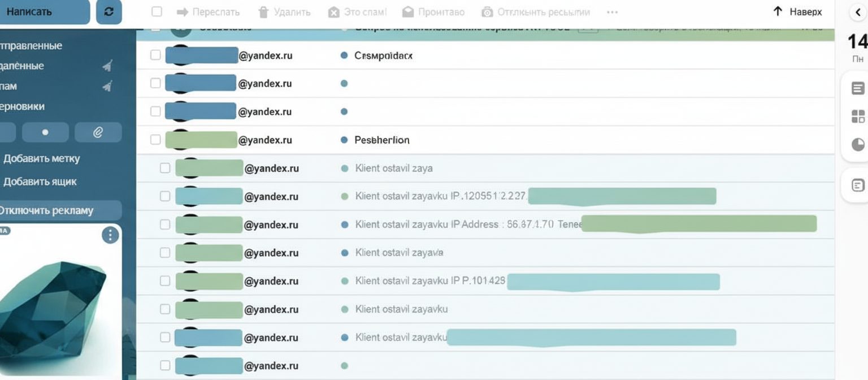Image resolution: width=868 pixels, height=380 pixels.
Task: Open the three-dot menu on the advertisement
Action: [x=110, y=235]
